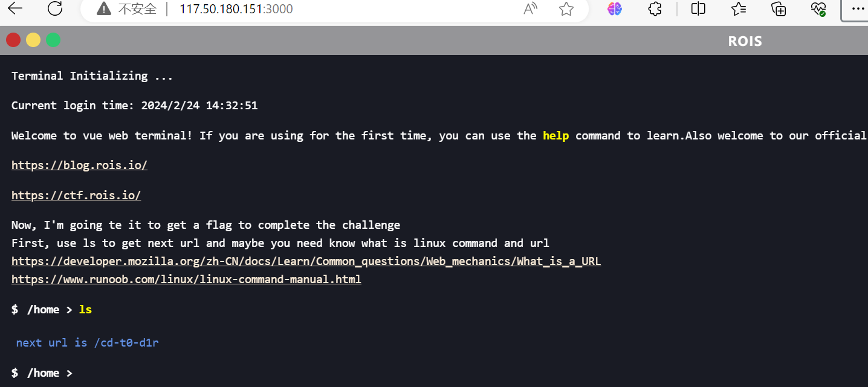The image size is (868, 387).
Task: Click the browser back arrow
Action: point(15,8)
